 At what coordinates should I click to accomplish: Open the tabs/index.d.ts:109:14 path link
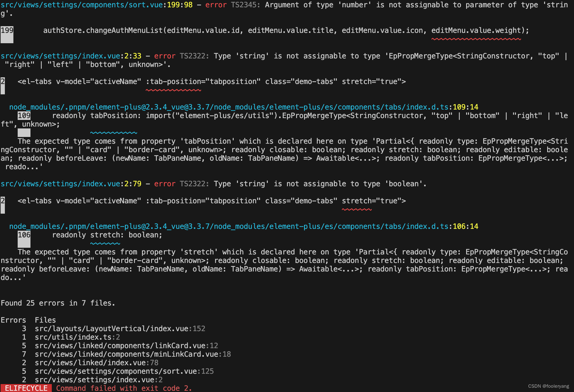pos(244,107)
